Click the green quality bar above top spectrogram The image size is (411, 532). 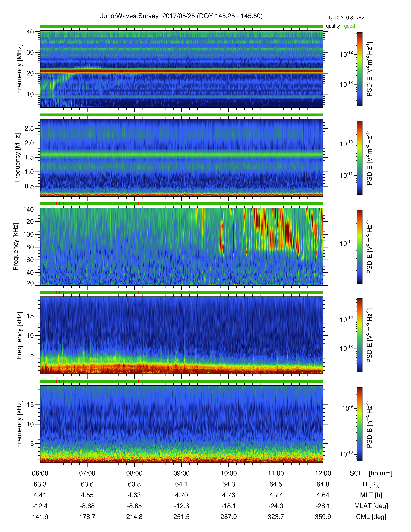coord(181,26)
